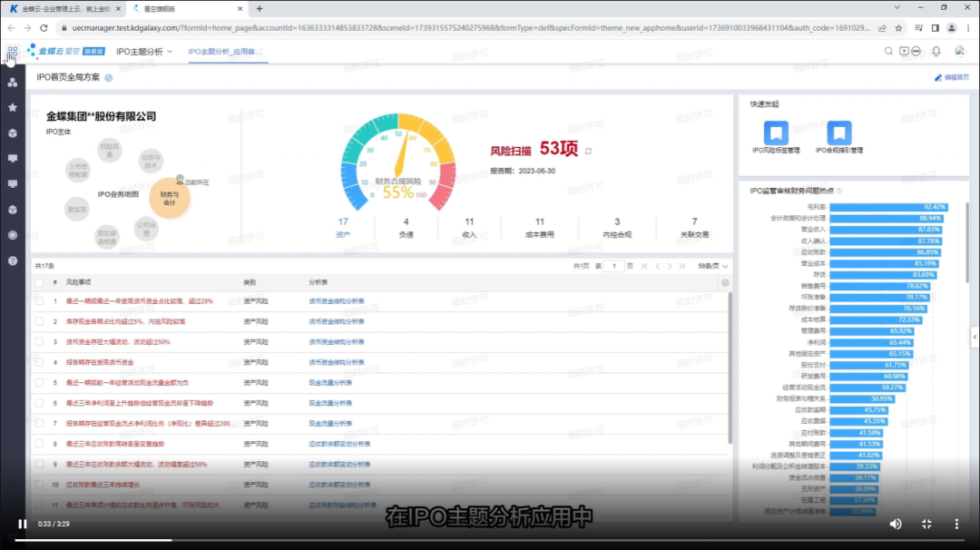The image size is (980, 550).
Task: Click the 财务与会计 bubble
Action: [170, 198]
